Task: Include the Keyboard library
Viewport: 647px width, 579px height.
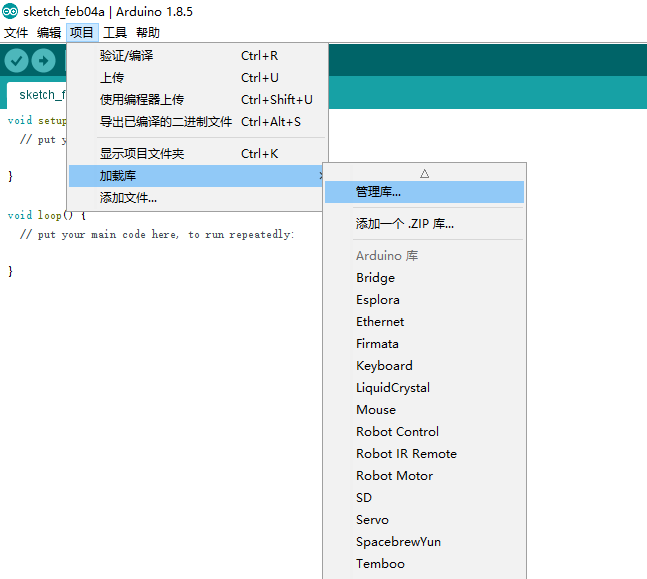Action: (x=424, y=366)
